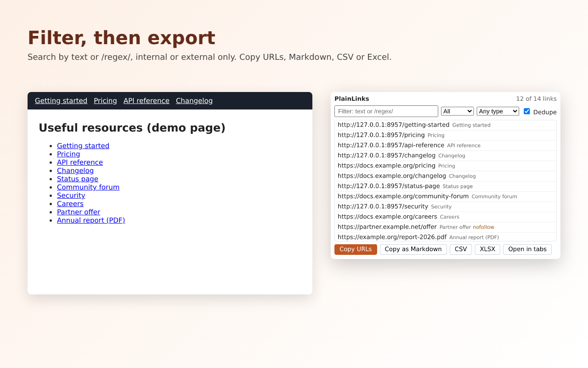
Task: Click the Useful resources (demo page) heading
Action: (x=132, y=128)
